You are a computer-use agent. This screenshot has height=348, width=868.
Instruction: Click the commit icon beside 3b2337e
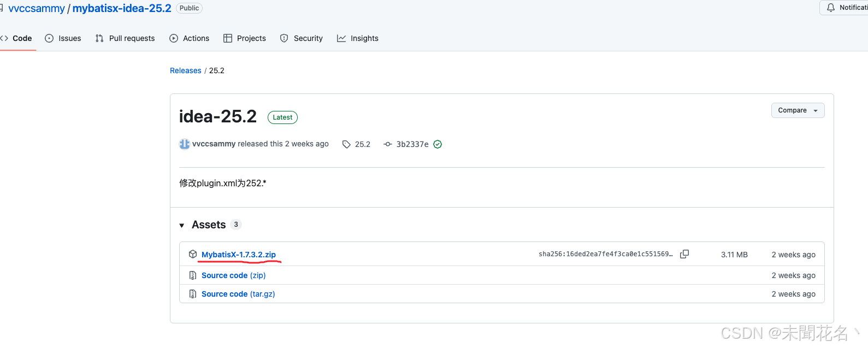coord(388,144)
